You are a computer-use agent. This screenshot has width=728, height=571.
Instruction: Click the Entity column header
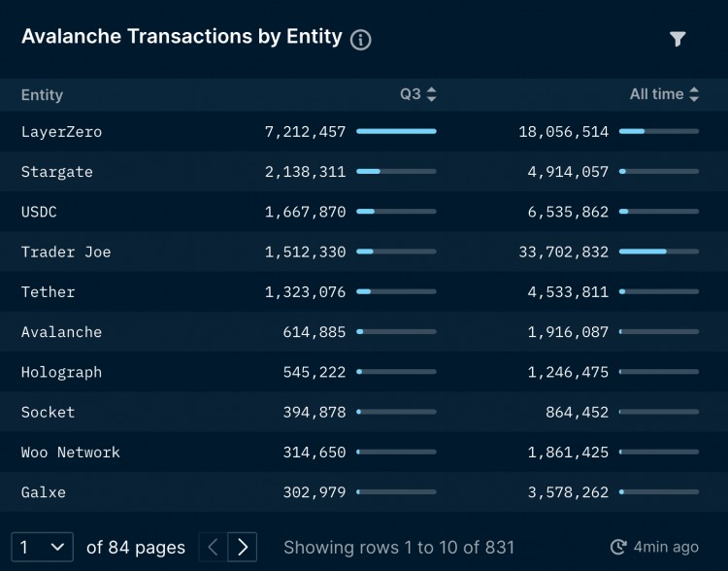42,95
